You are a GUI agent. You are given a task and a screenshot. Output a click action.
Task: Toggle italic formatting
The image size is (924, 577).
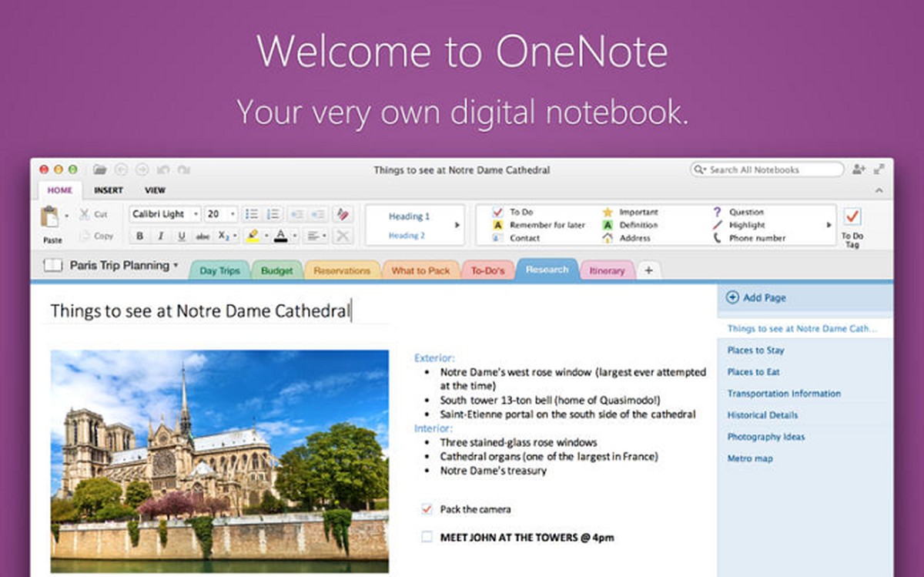(160, 236)
